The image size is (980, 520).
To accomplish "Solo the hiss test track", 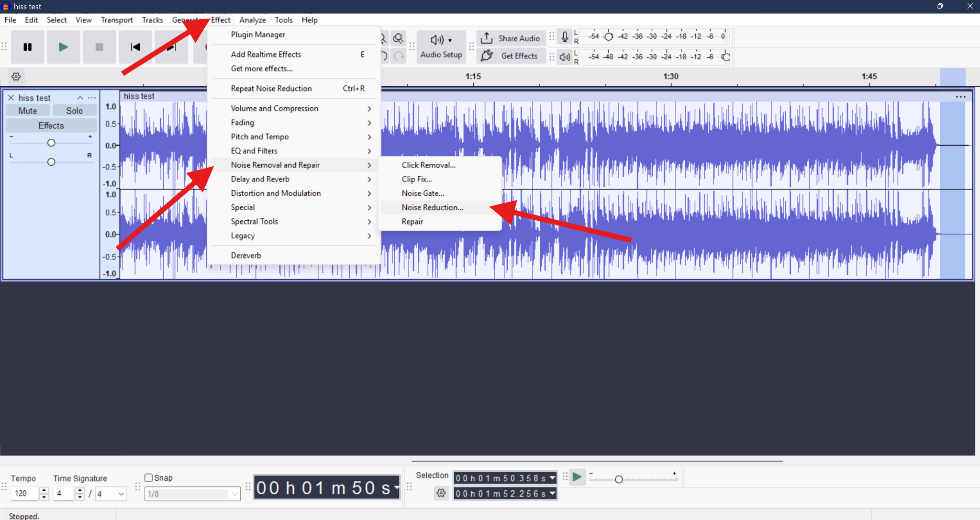I will click(75, 110).
